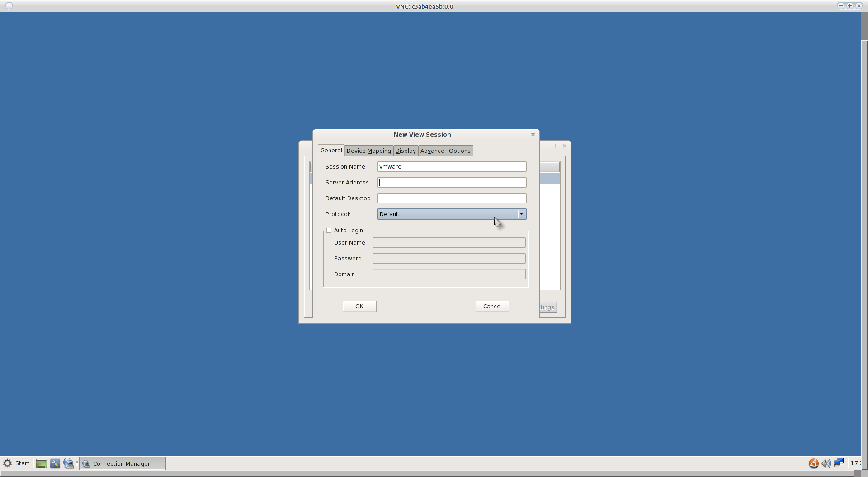868x477 pixels.
Task: Open the Display tab
Action: click(406, 151)
